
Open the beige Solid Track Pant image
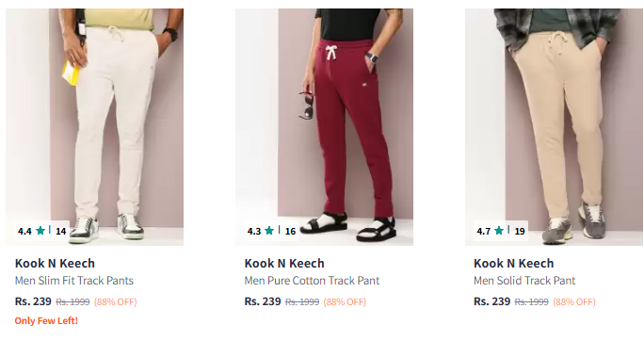click(x=554, y=127)
